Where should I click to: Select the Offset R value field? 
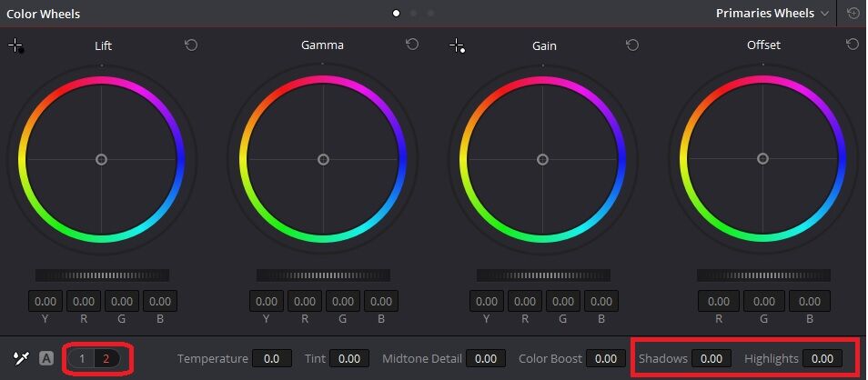click(719, 302)
